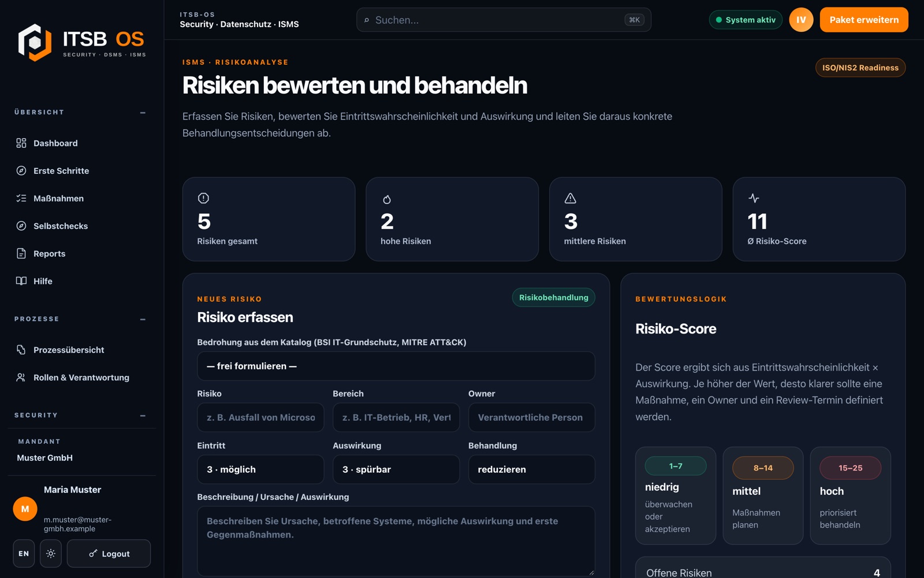
Task: Click the m.muster@muster-gmbh.example email
Action: (x=77, y=524)
